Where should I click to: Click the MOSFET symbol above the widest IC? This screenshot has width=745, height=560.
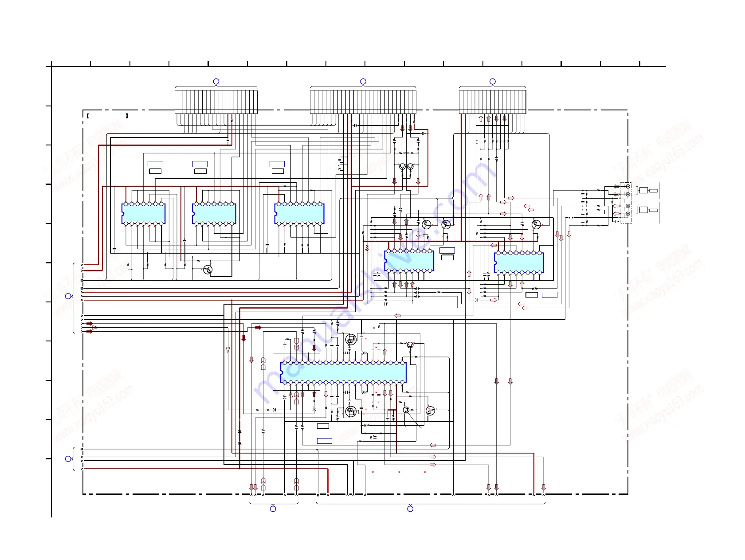351,340
